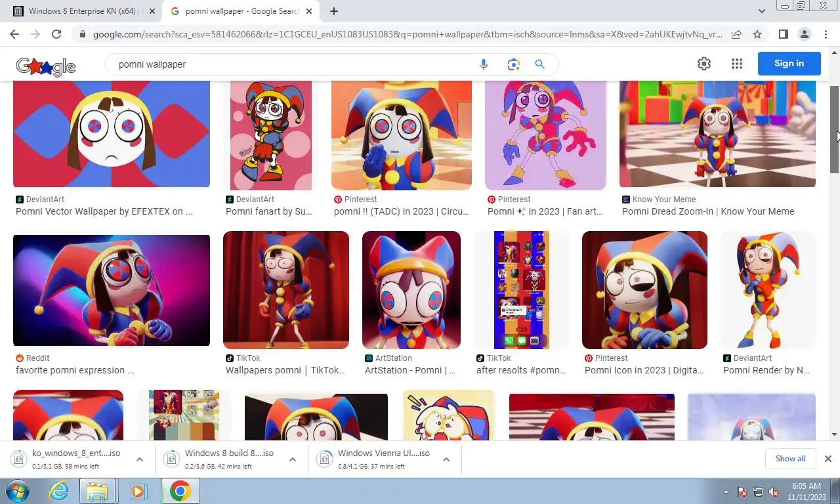Open after resolts #pomni TikTok image
Screen dimensions: 840x504
tap(522, 290)
